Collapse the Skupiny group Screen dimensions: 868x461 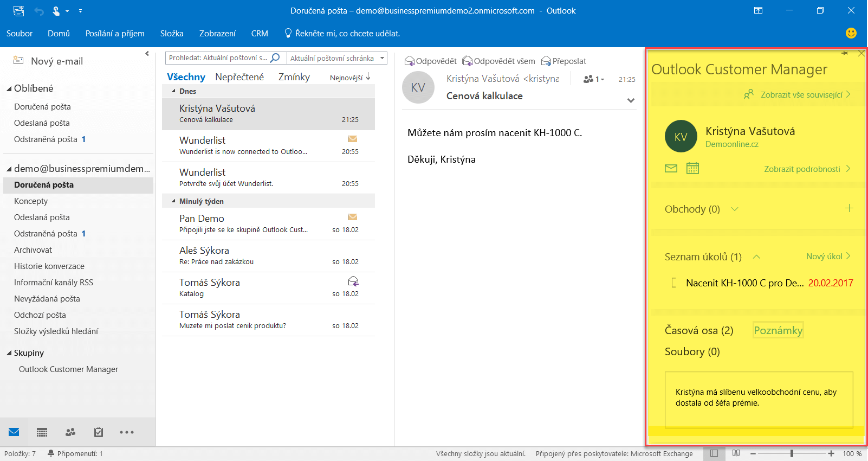(x=9, y=353)
